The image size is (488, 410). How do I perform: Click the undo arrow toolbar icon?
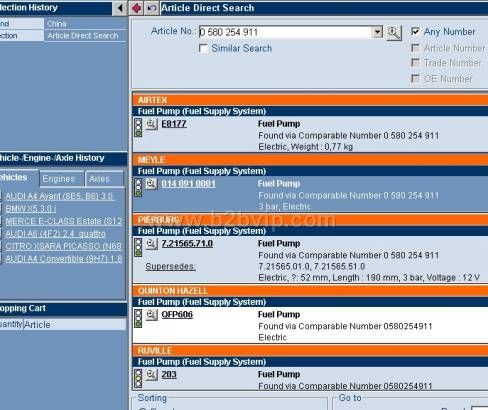151,8
